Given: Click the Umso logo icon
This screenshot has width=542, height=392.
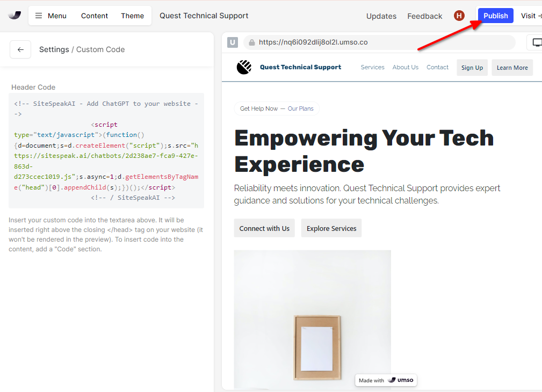Looking at the screenshot, I should (15, 16).
